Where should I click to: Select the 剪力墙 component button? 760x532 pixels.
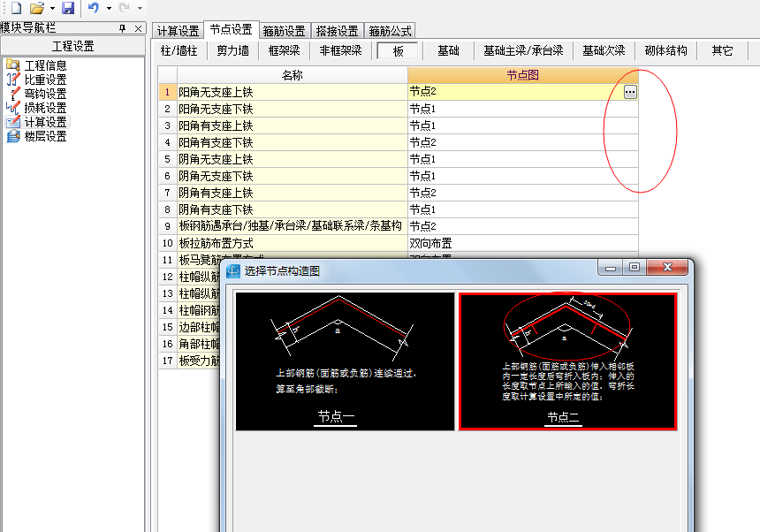coord(232,50)
